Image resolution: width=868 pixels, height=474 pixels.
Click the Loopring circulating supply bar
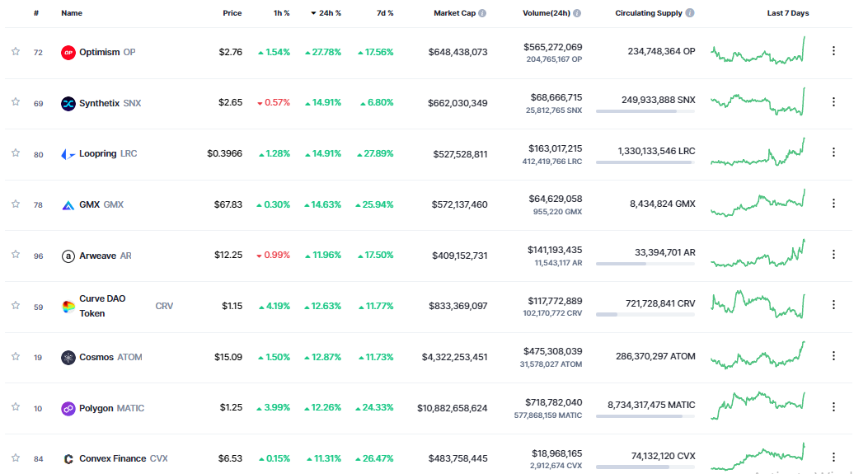coord(645,162)
